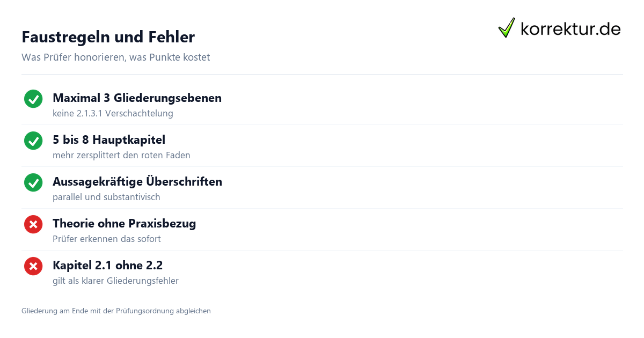This screenshot has width=644, height=338.
Task: Click the gilt als klarer Gliederungsfehler description
Action: [x=115, y=281]
